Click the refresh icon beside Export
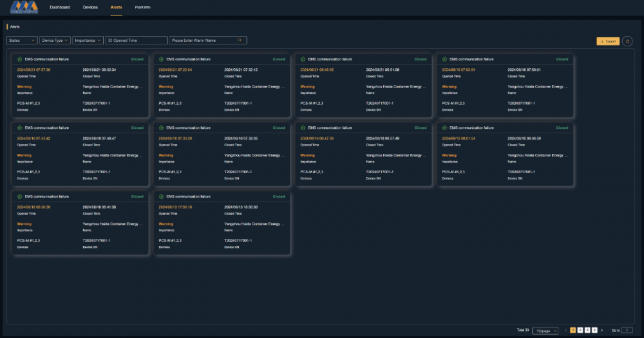 click(628, 41)
